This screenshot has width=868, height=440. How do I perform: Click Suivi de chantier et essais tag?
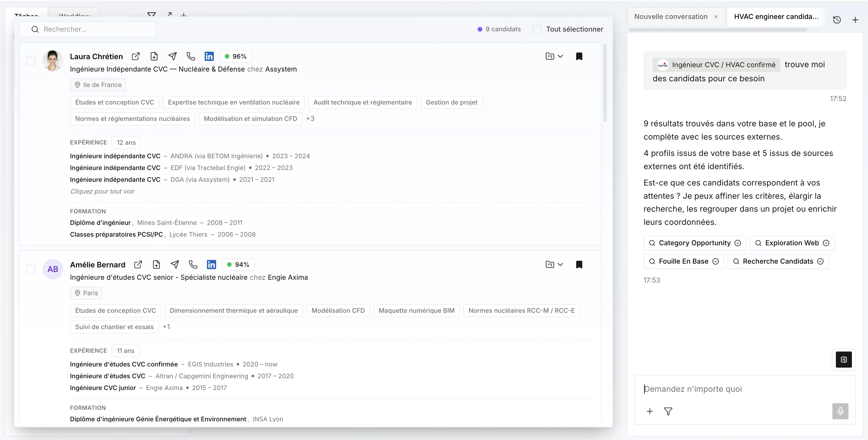(115, 327)
